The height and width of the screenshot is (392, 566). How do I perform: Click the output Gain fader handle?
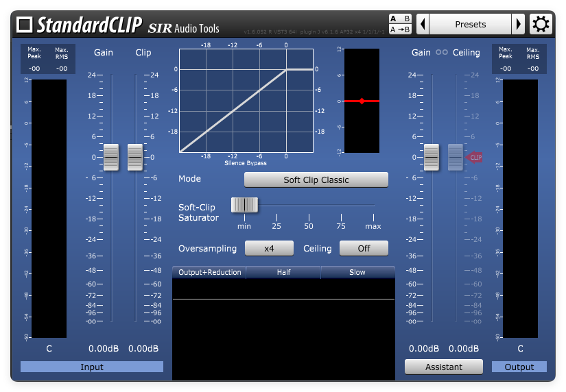pyautogui.click(x=432, y=157)
